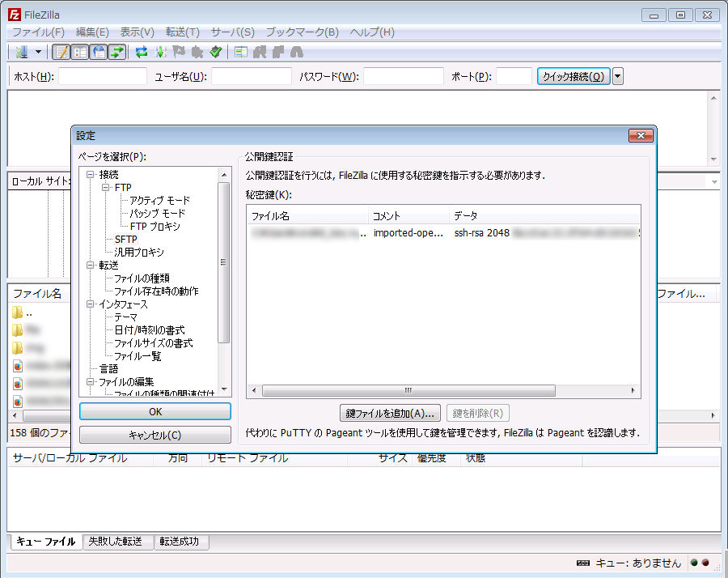Select パッシブ モード in the settings tree
The width and height of the screenshot is (728, 578).
pyautogui.click(x=158, y=214)
